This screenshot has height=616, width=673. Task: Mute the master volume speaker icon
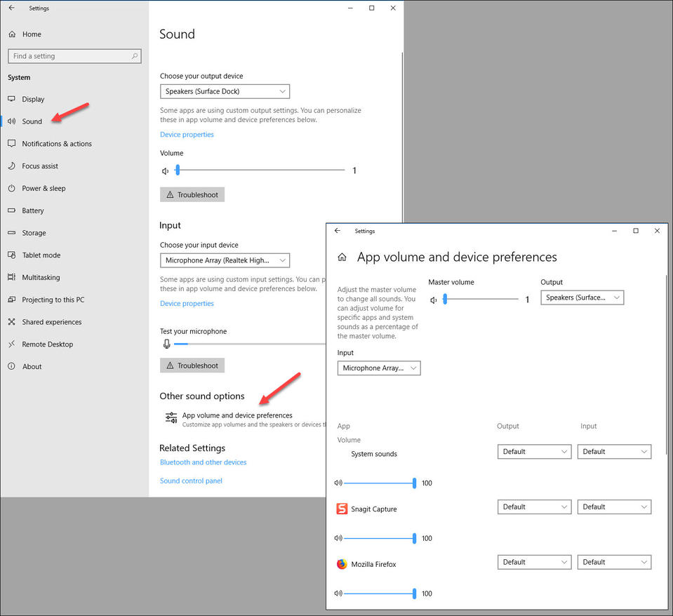(x=434, y=300)
